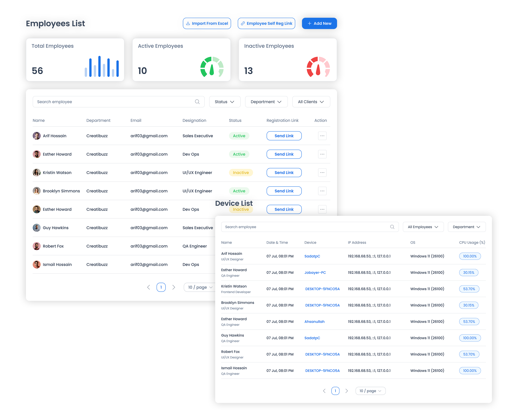Expand the Status filter dropdown

coord(225,102)
